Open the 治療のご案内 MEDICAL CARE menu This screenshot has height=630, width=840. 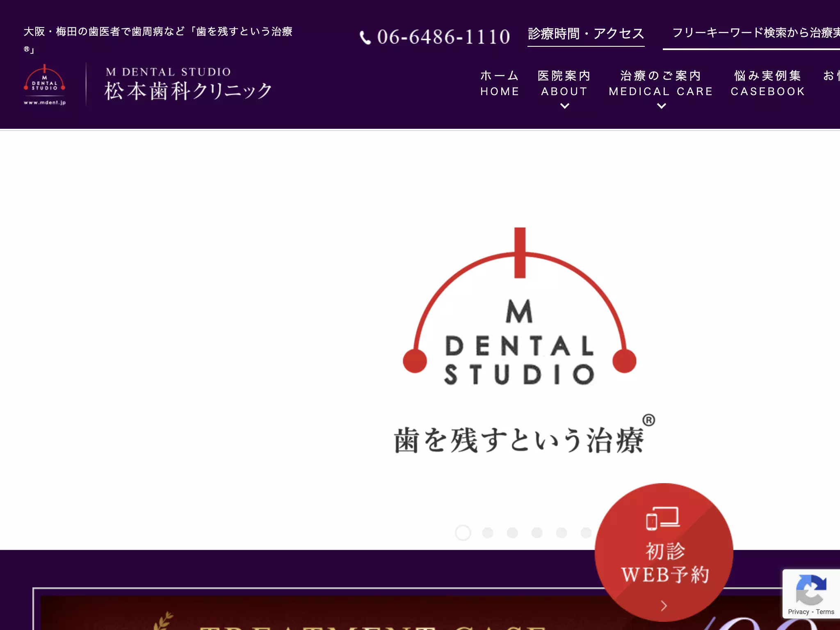(661, 83)
